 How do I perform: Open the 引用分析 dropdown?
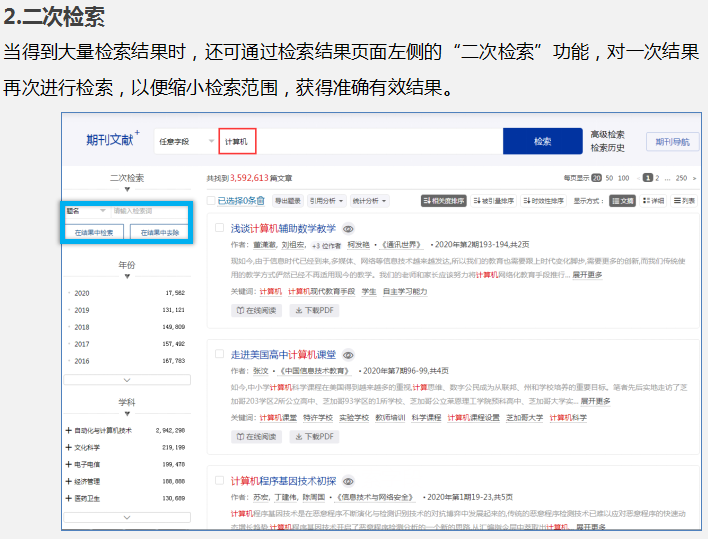[x=327, y=201]
